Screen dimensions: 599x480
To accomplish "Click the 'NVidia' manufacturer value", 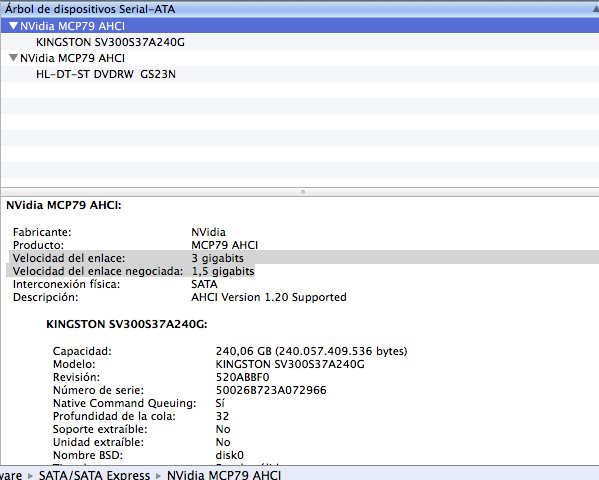I will pyautogui.click(x=208, y=232).
